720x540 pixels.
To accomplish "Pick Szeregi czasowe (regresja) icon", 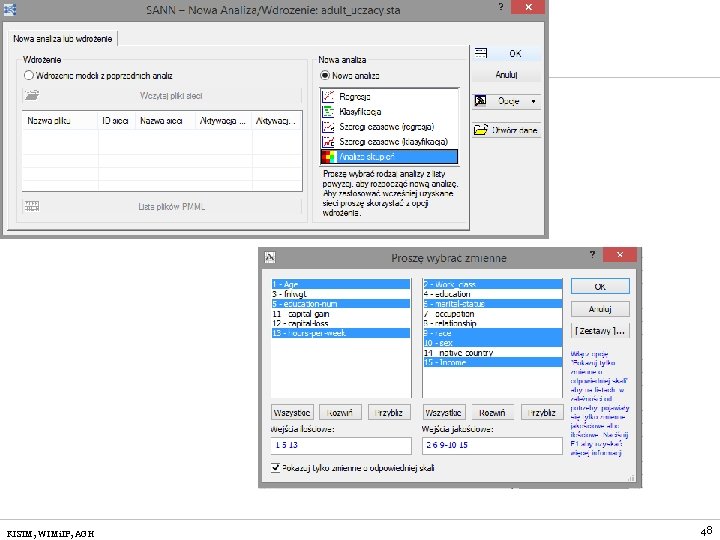I will 328,127.
